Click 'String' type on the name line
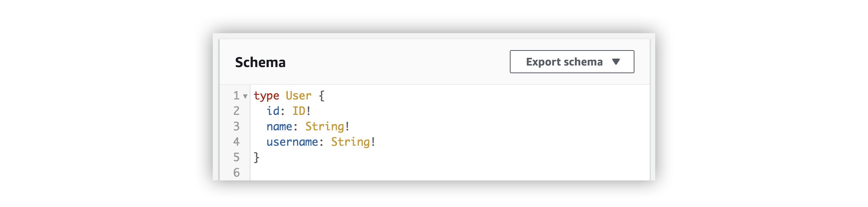This screenshot has height=207, width=868. point(324,126)
